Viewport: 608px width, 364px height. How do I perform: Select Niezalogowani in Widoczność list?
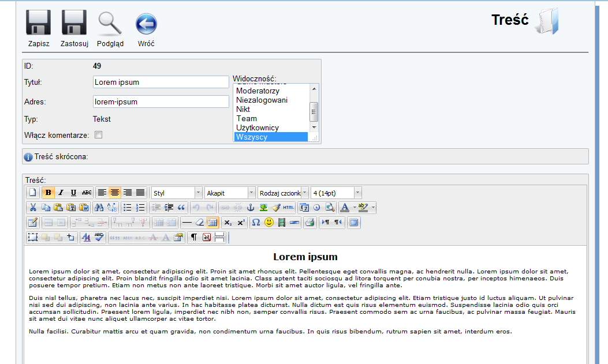click(x=271, y=100)
